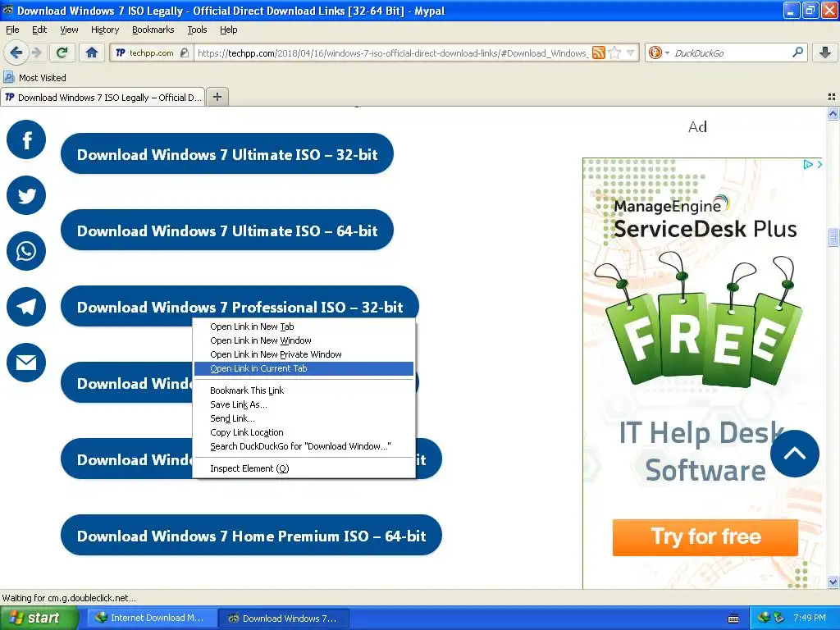Open the File menu

point(12,30)
